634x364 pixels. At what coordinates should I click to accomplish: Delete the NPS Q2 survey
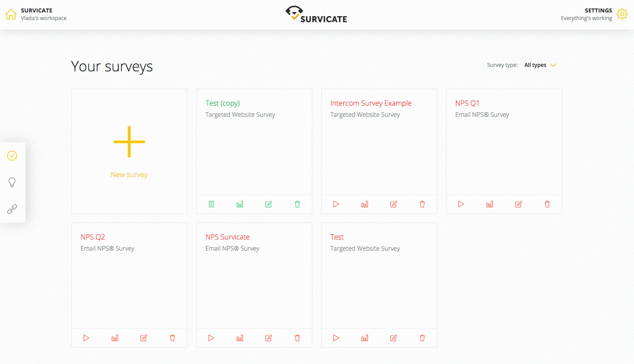[x=172, y=338]
